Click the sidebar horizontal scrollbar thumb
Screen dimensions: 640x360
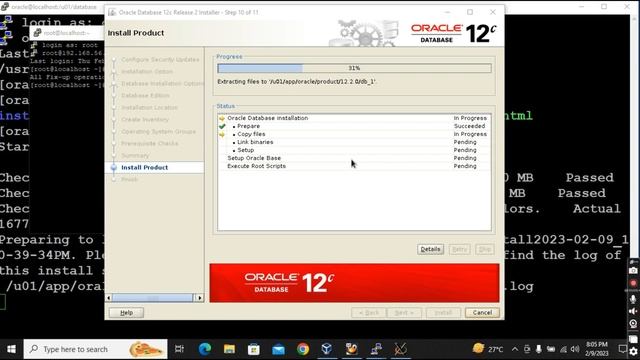(x=152, y=298)
